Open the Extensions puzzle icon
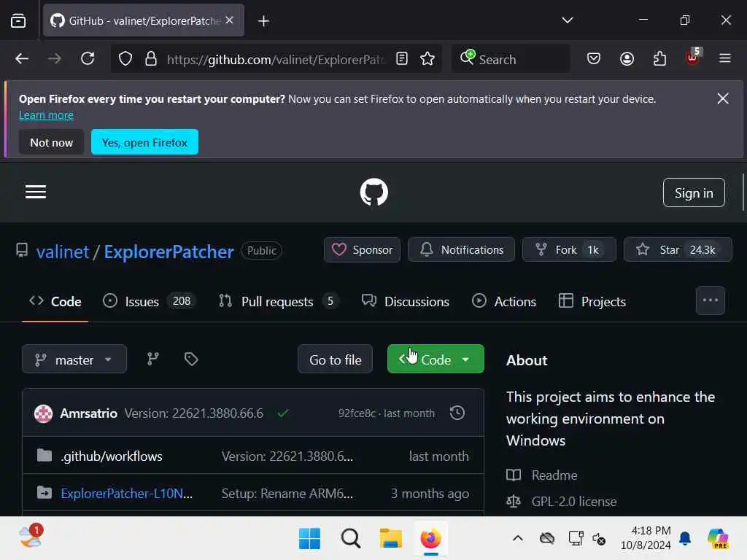Image resolution: width=747 pixels, height=560 pixels. pyautogui.click(x=659, y=58)
